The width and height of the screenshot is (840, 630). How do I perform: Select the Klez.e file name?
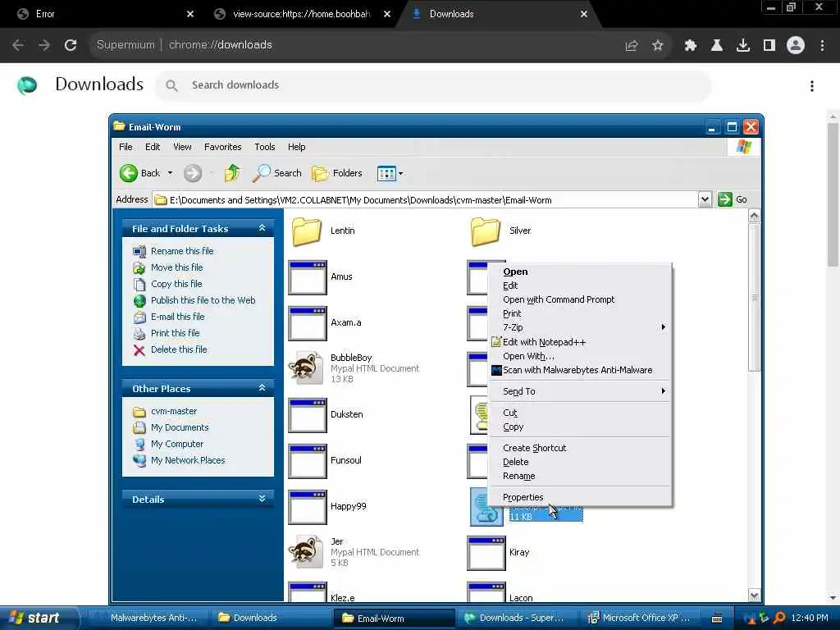[342, 598]
